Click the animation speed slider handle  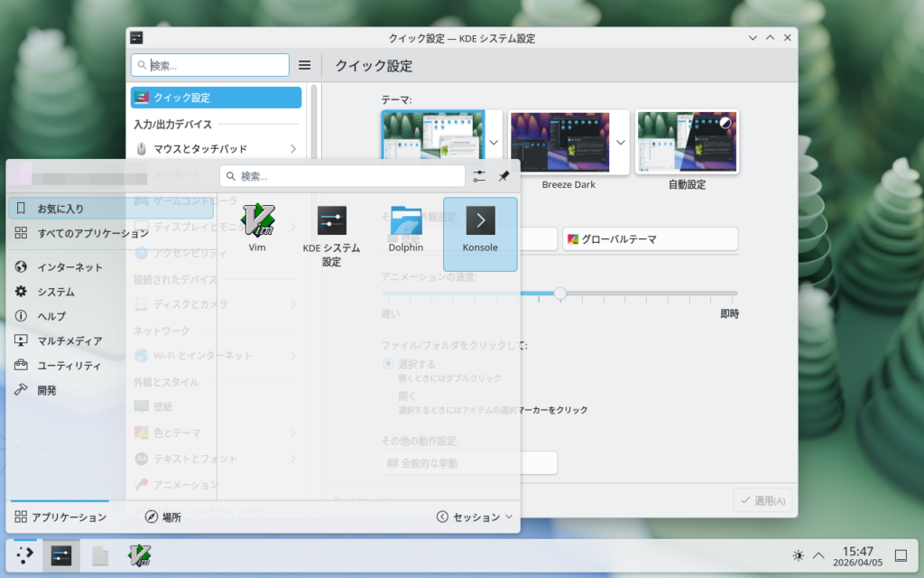point(560,294)
